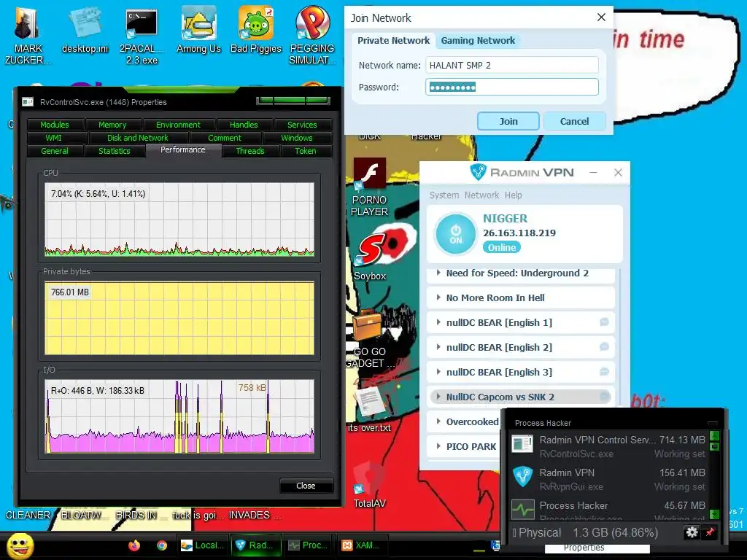Click the RvControlSvc.exe process icon in popup

(522, 444)
